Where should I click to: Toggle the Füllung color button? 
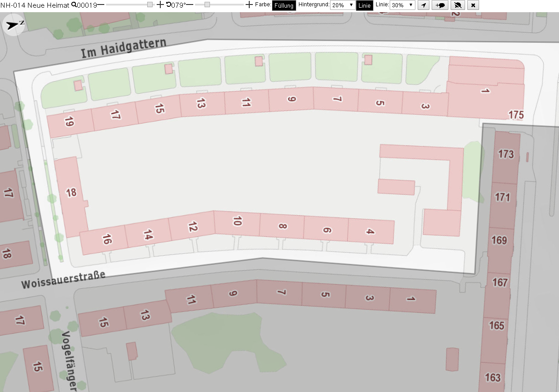[x=284, y=5]
